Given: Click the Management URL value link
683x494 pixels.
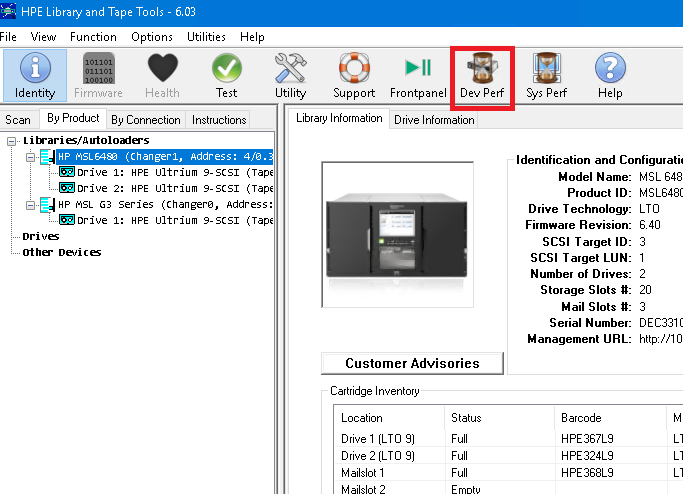Looking at the screenshot, I should point(660,339).
